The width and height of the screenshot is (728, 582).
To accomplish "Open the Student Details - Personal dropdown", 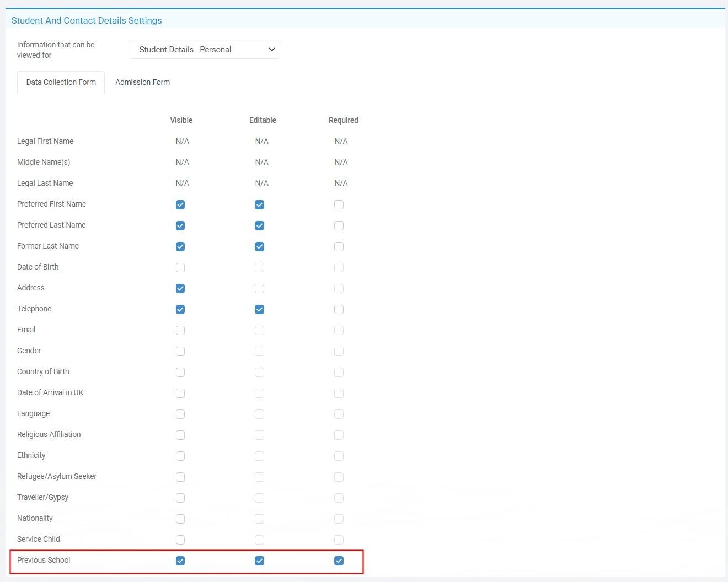I will click(x=204, y=50).
